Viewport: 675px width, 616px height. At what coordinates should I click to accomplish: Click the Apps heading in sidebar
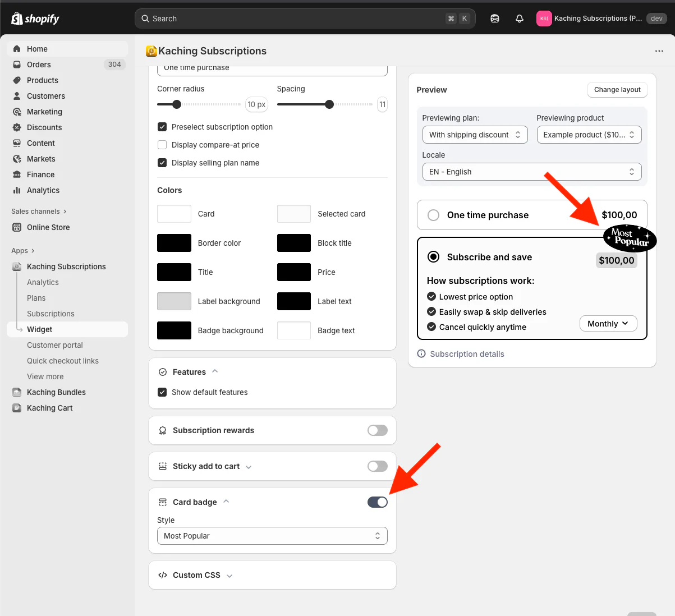[22, 251]
